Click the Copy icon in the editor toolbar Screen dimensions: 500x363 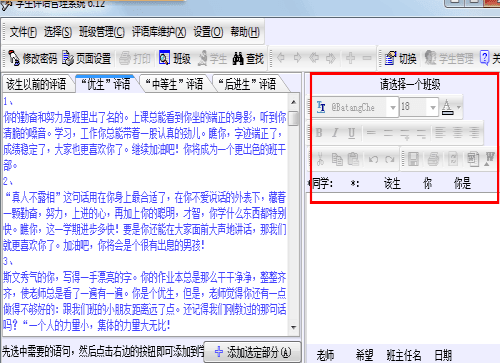point(337,159)
